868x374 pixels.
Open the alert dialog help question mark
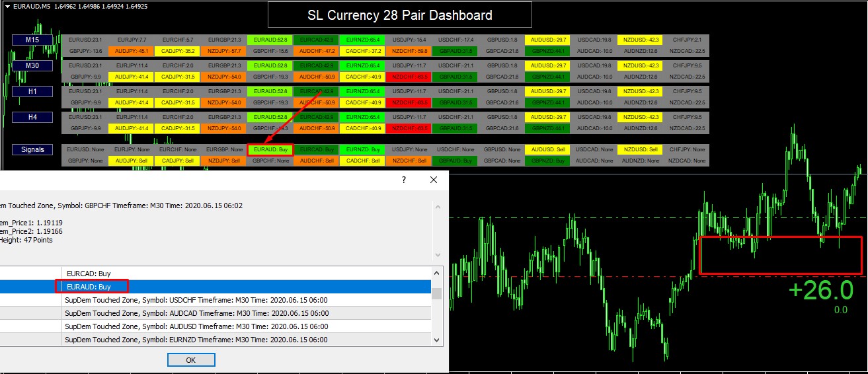[x=404, y=180]
